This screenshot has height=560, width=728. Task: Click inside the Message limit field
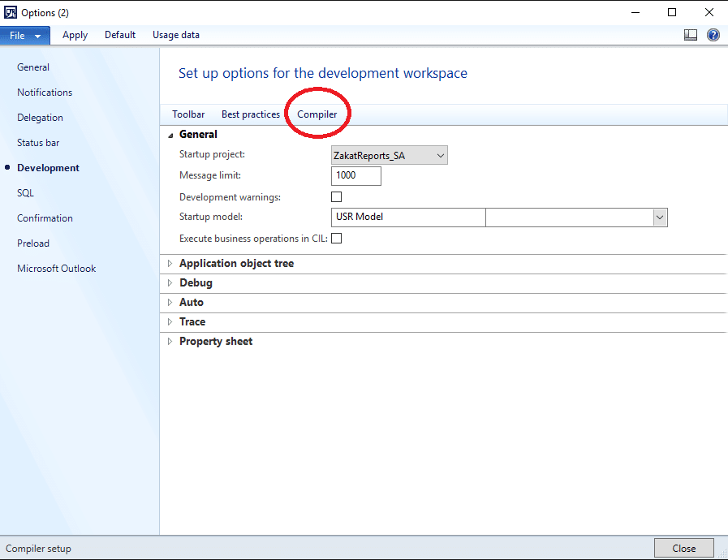click(355, 175)
